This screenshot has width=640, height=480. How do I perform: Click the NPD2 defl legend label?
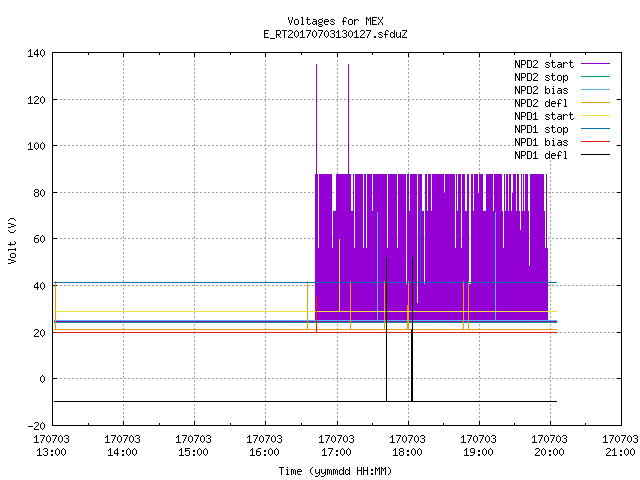click(541, 103)
